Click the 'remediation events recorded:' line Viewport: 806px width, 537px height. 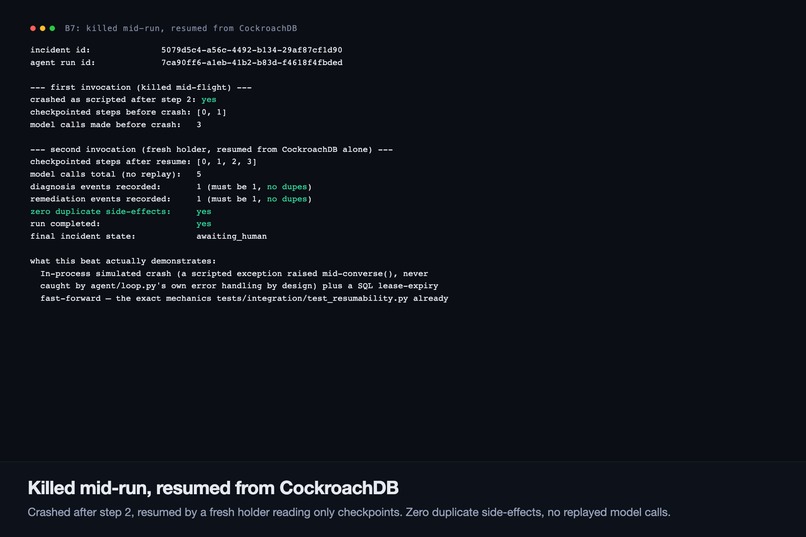[x=171, y=199]
